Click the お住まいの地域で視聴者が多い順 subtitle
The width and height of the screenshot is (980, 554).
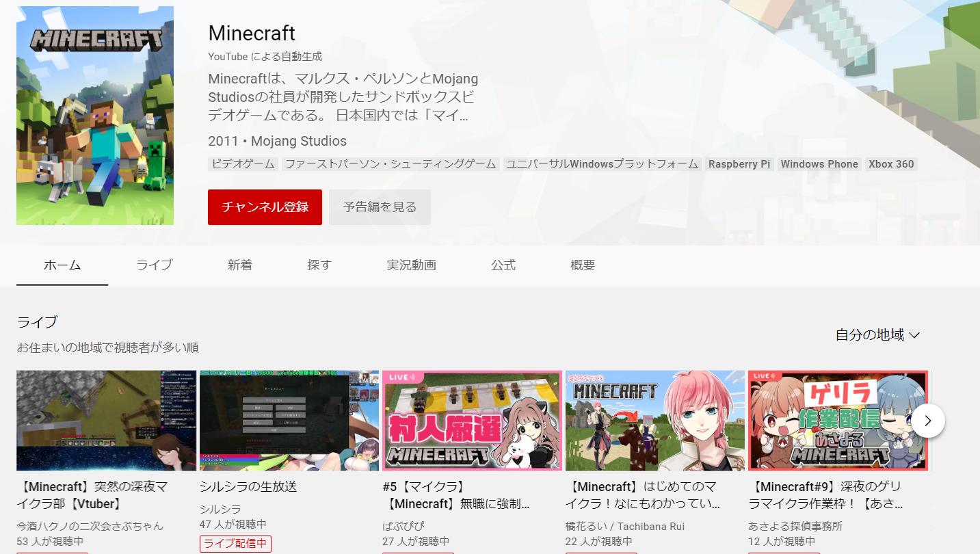coord(107,347)
